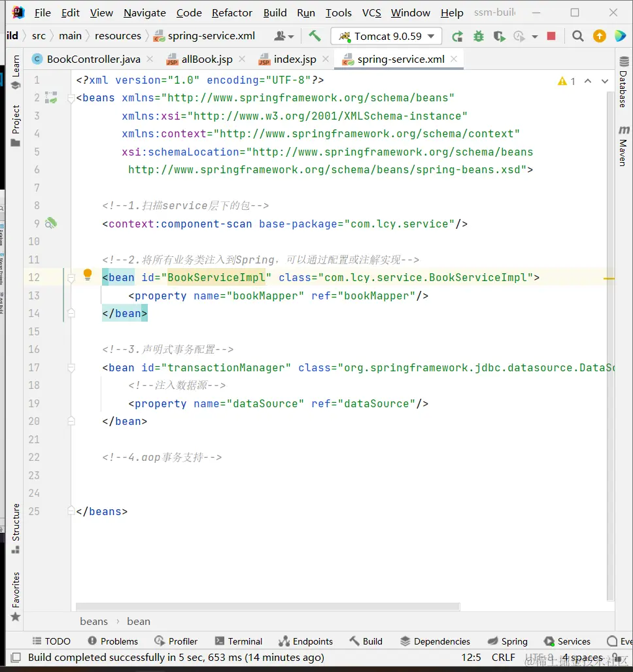
Task: Open the Run menu
Action: tap(306, 13)
